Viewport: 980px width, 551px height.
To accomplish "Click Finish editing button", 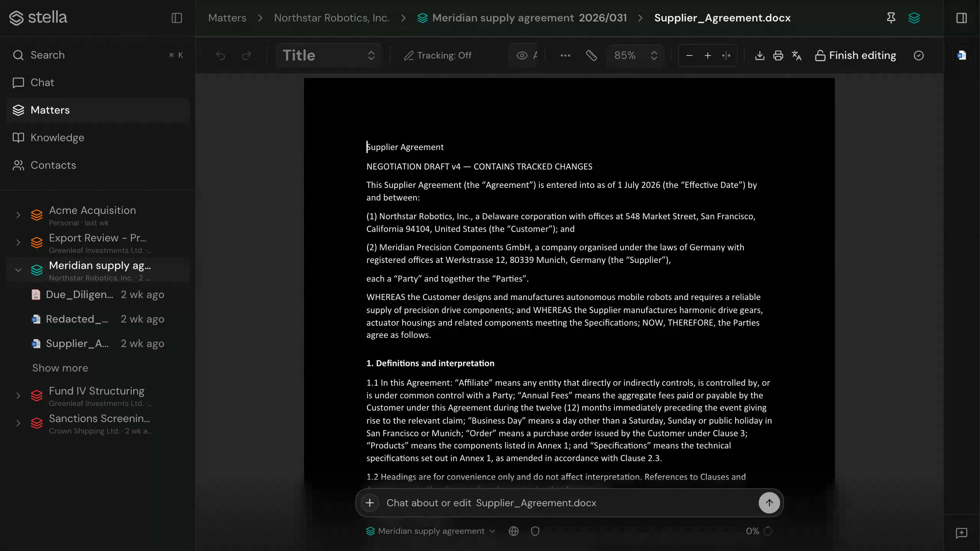I will pos(855,56).
